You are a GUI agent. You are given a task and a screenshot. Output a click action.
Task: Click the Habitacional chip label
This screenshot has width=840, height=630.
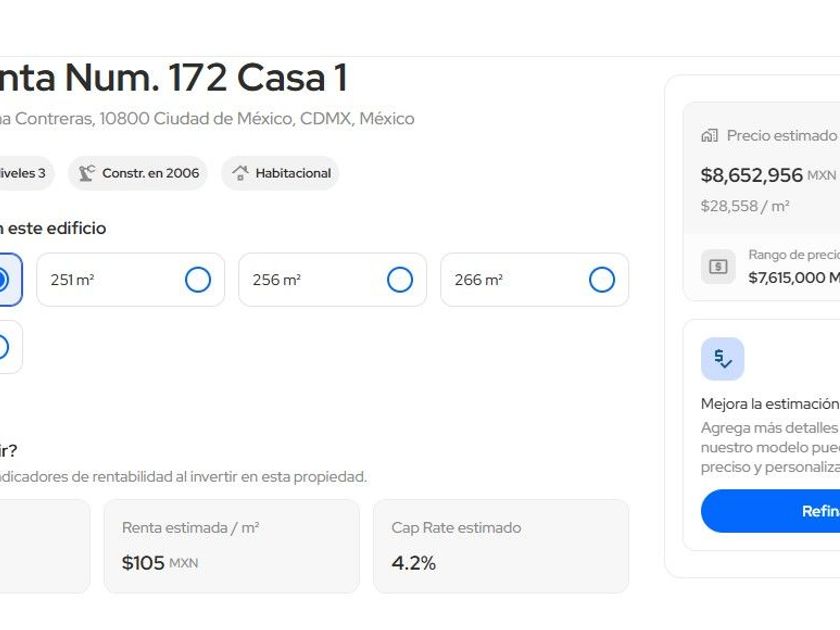click(x=293, y=173)
